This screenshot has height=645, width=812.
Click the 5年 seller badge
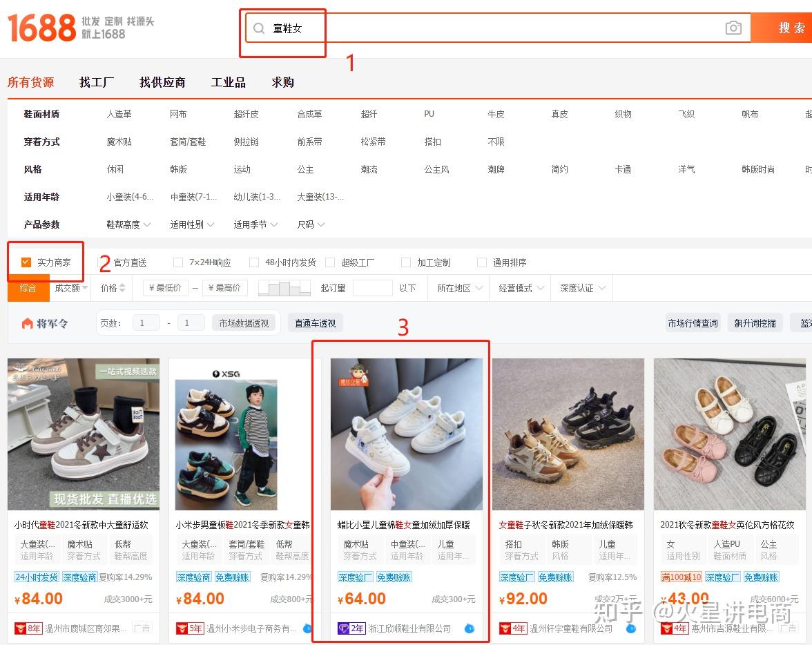tap(189, 628)
